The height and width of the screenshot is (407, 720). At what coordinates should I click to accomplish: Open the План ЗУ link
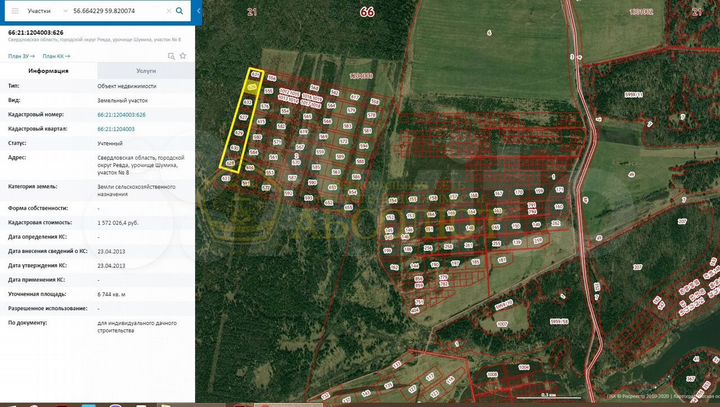tap(21, 56)
